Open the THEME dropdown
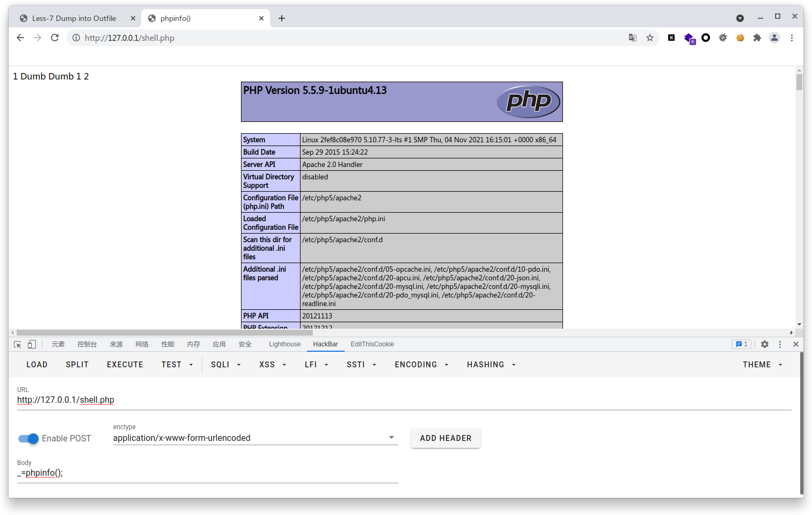Screen dimensions: 812x515 [x=763, y=365]
